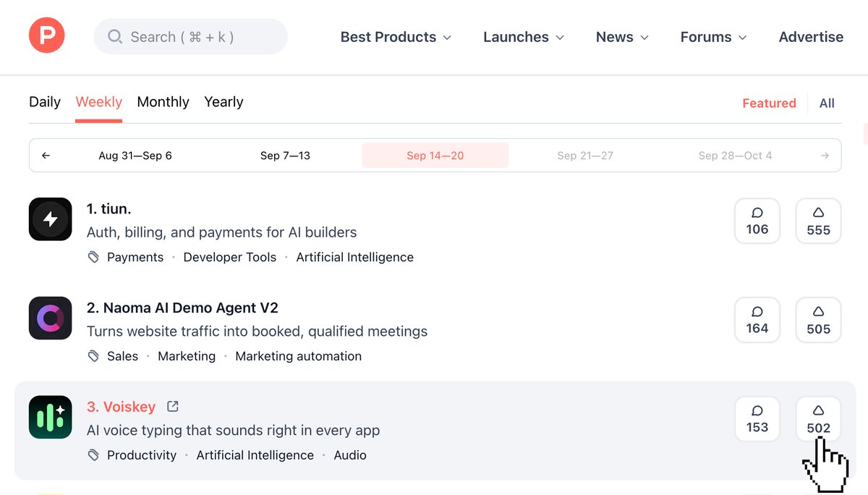Open the Marketing automation topic tag

click(299, 357)
